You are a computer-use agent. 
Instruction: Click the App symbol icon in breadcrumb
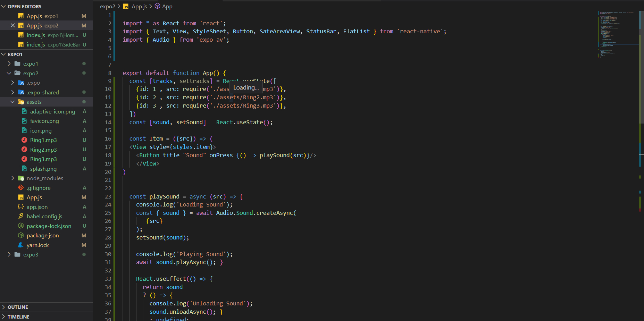[157, 6]
